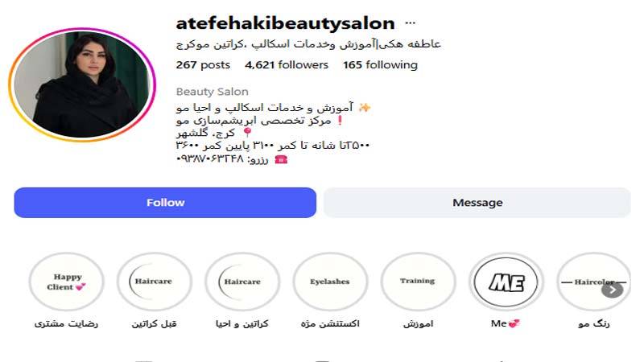Screen dimensions: 644x362
Task: Follow the atefehakibeautysalon account
Action: click(x=165, y=203)
